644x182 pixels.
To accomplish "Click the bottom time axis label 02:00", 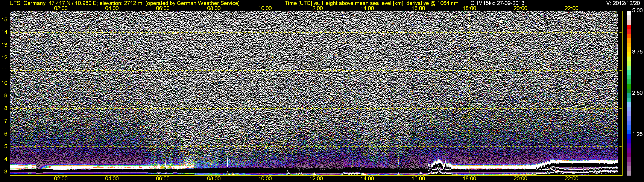I will (x=61, y=179).
